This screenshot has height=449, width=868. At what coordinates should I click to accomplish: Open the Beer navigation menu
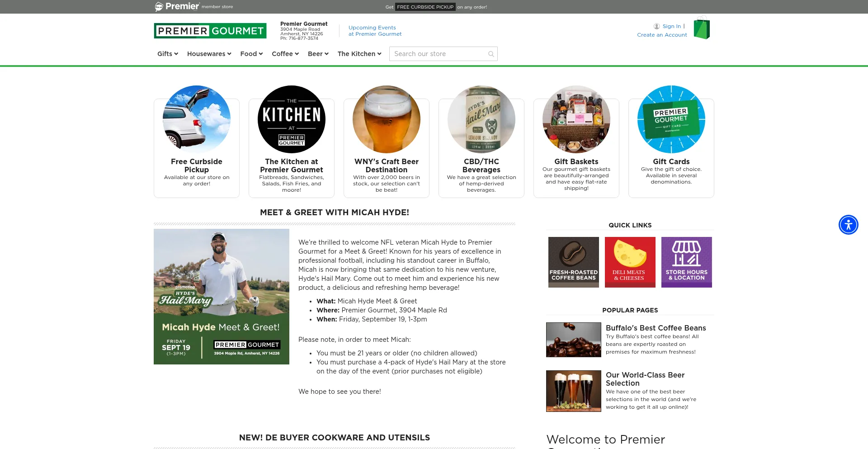(x=318, y=54)
